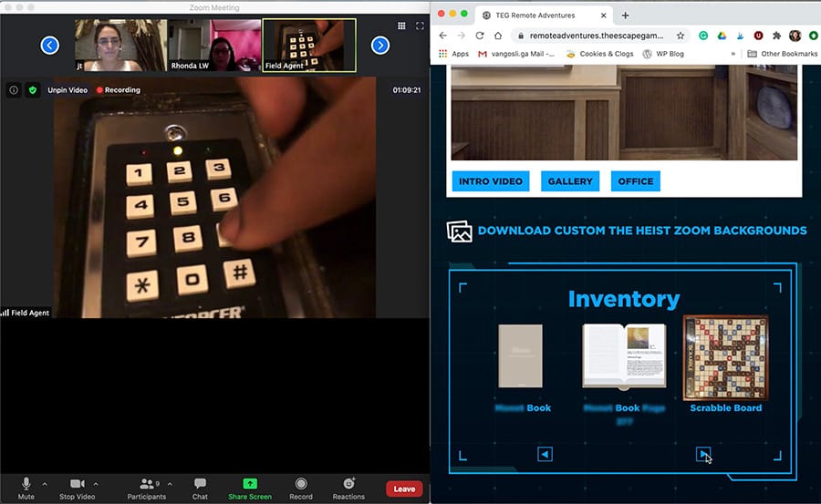Image resolution: width=821 pixels, height=504 pixels.
Task: Go to Chrome home page
Action: [x=498, y=36]
